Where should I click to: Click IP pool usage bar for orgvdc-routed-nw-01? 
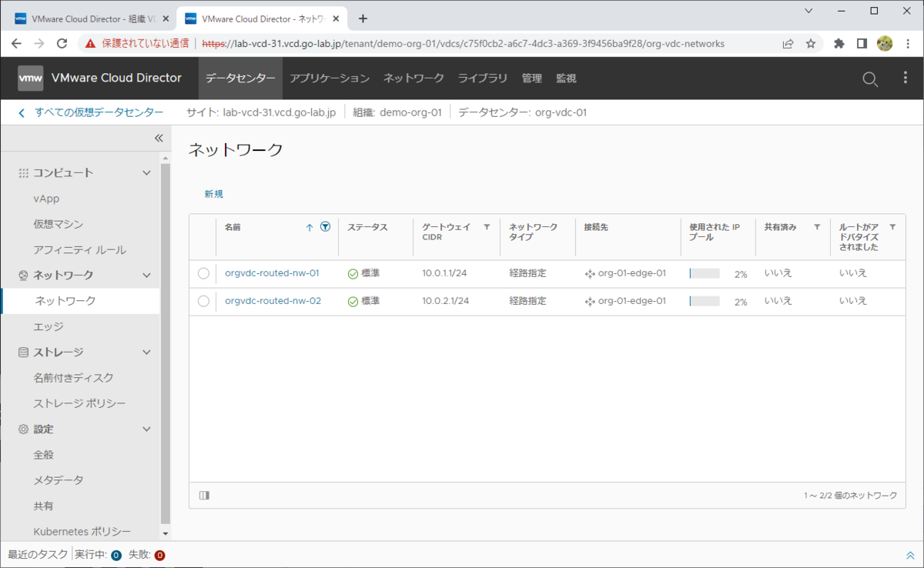704,273
